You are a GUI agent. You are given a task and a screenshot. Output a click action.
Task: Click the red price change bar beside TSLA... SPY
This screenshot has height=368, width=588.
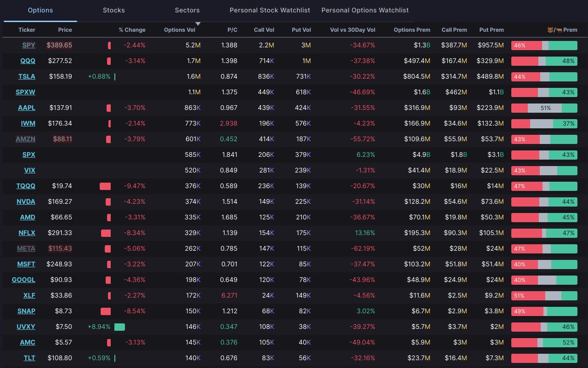[109, 45]
